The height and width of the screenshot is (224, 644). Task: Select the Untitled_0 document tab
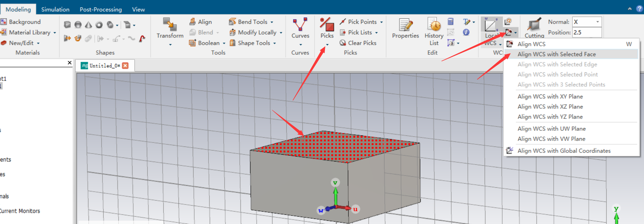[105, 65]
